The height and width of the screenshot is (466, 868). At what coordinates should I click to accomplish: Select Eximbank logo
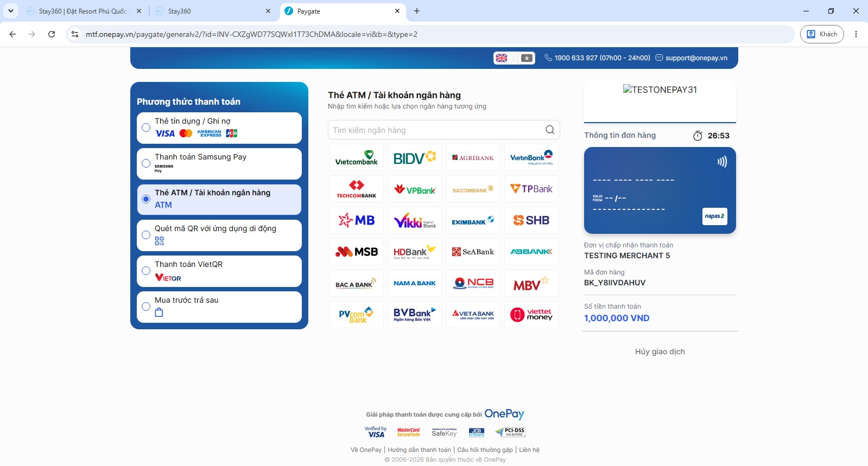473,221
